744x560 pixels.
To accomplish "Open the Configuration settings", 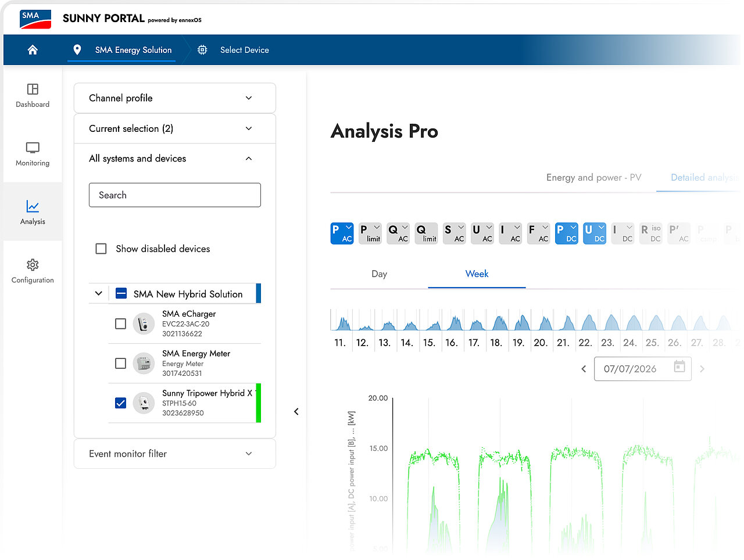I will tap(33, 271).
